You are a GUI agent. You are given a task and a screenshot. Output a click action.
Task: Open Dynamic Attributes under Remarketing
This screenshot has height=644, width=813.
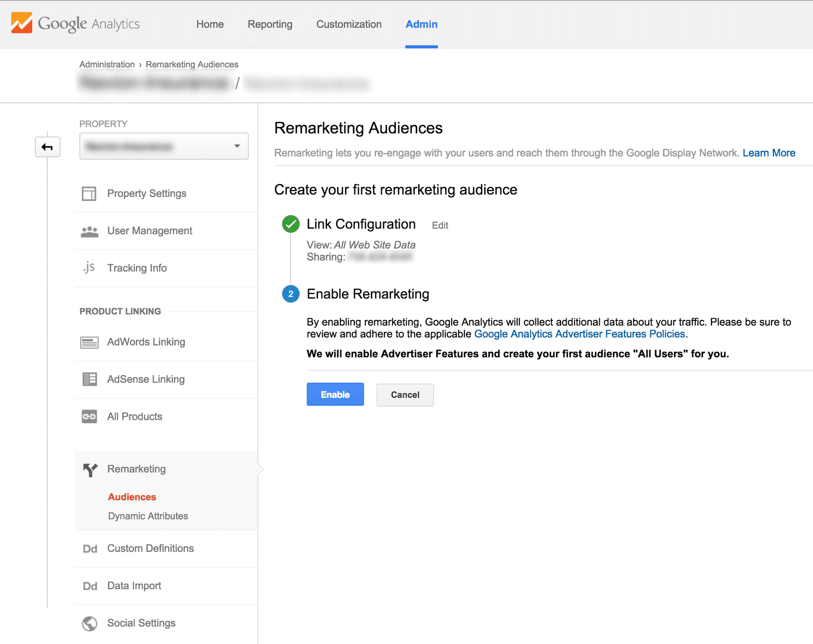click(x=148, y=516)
